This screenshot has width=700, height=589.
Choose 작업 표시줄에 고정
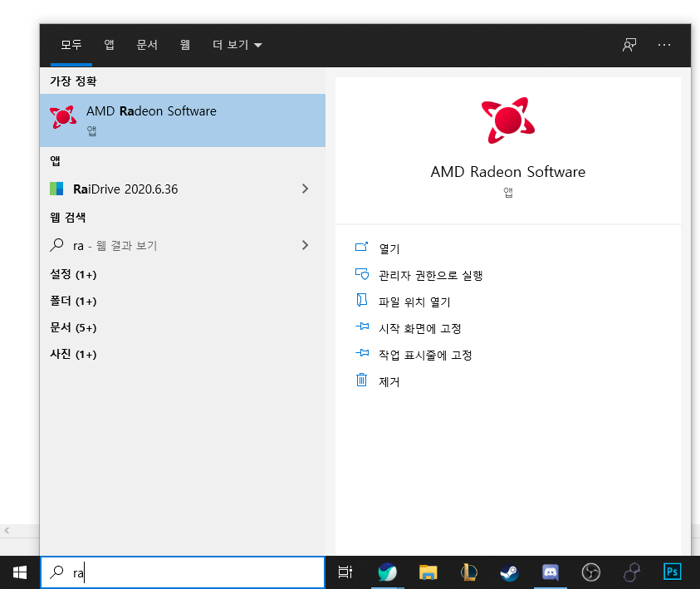pyautogui.click(x=425, y=355)
